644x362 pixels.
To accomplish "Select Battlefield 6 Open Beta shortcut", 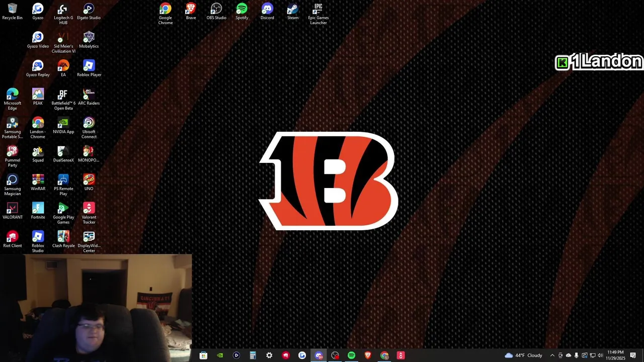I will 63,100.
